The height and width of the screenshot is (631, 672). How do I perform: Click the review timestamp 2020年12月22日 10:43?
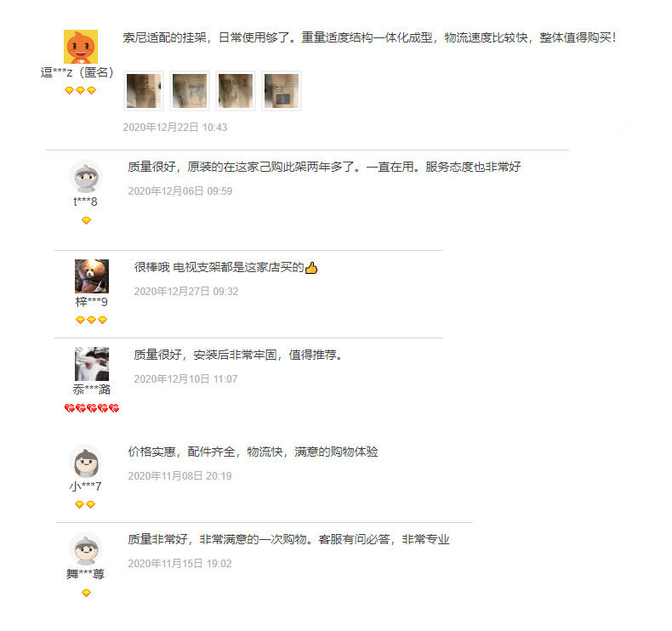(x=175, y=128)
